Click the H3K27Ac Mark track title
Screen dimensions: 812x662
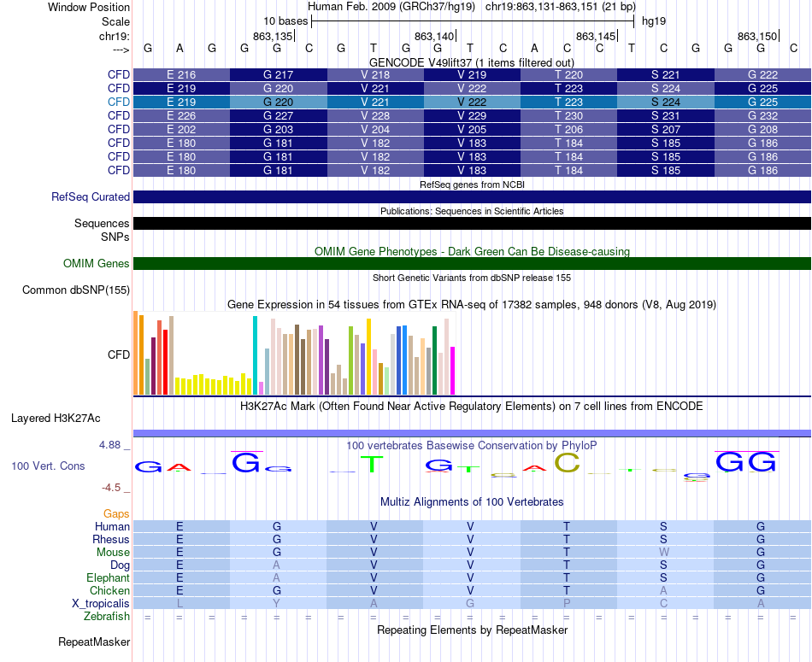click(472, 406)
